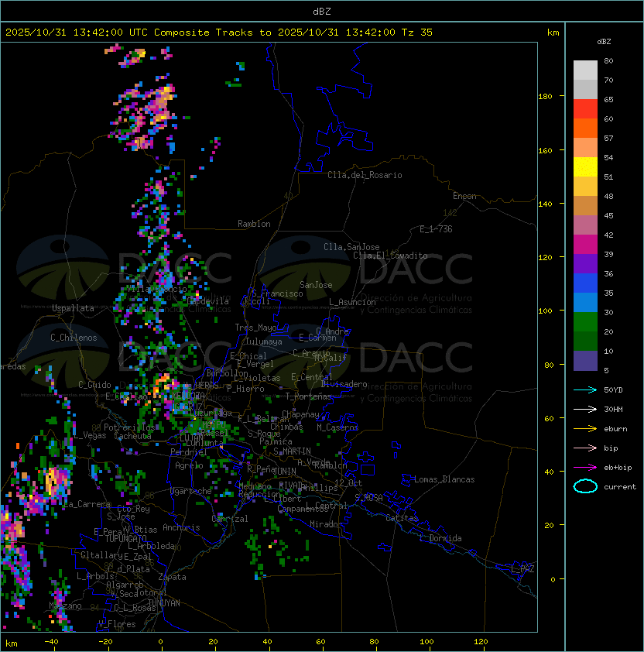Screen dimensions: 644x652
Task: Click the cyan ellipse 'current' legend icon
Action: coord(585,486)
